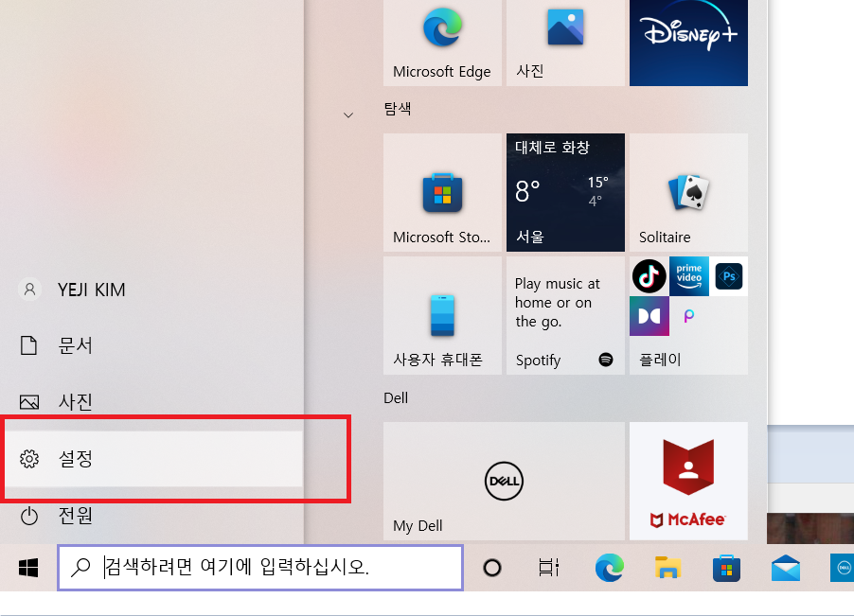Click the 탐색 group header
Image resolution: width=854 pixels, height=616 pixels.
pos(398,109)
